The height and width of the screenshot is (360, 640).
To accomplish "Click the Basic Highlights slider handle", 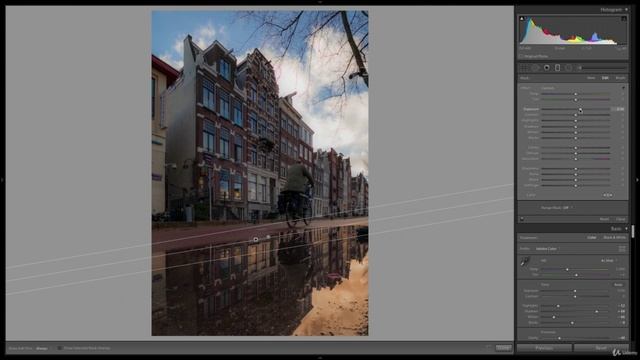I will (558, 306).
